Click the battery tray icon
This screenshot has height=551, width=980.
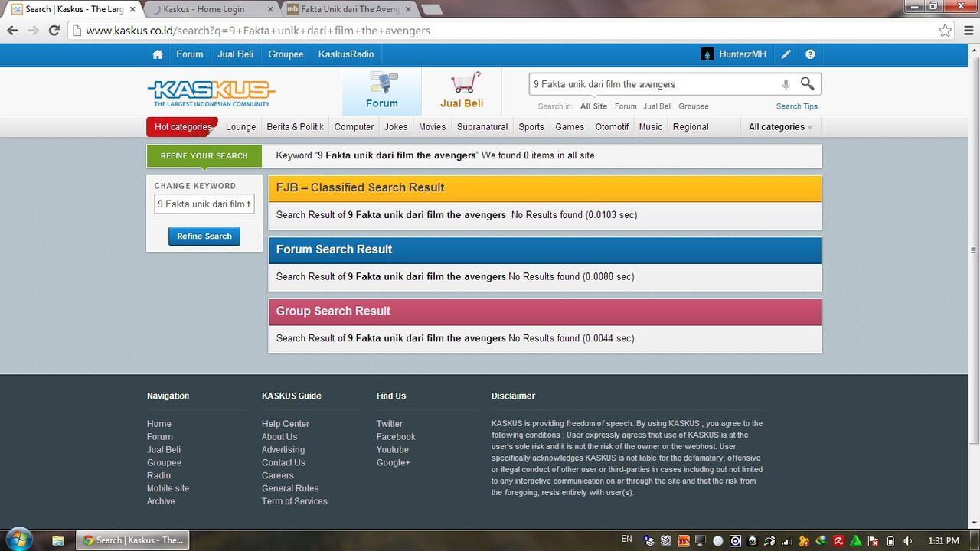click(x=890, y=540)
